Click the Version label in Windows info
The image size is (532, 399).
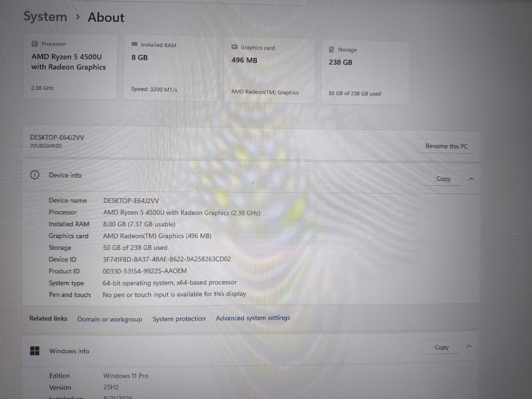60,387
